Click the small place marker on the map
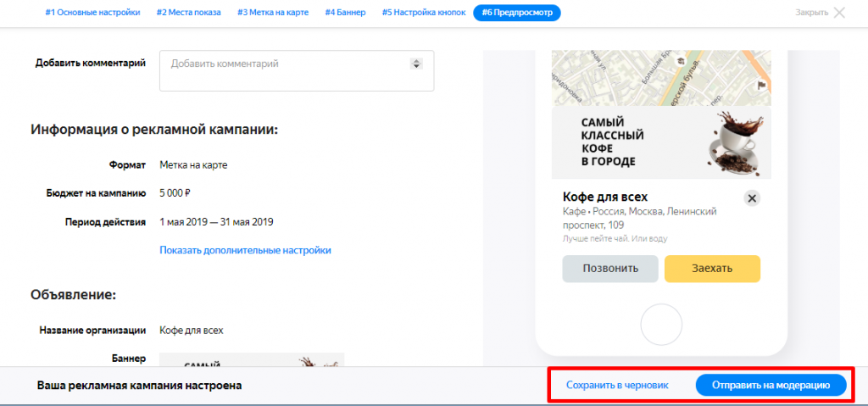 (680, 61)
